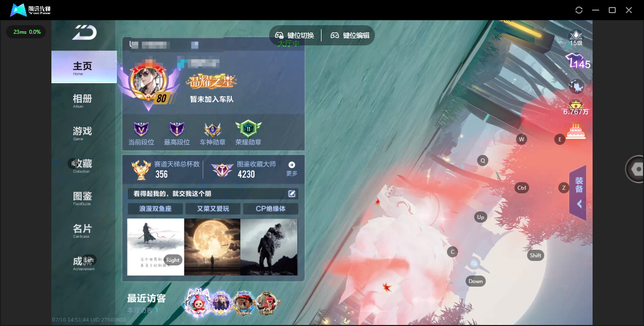Open the birthday cake icon

point(576,131)
